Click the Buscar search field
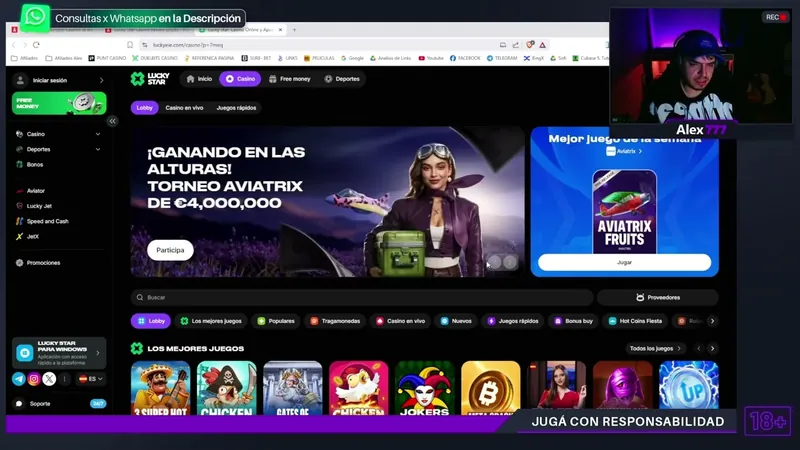800x450 pixels. click(x=362, y=297)
